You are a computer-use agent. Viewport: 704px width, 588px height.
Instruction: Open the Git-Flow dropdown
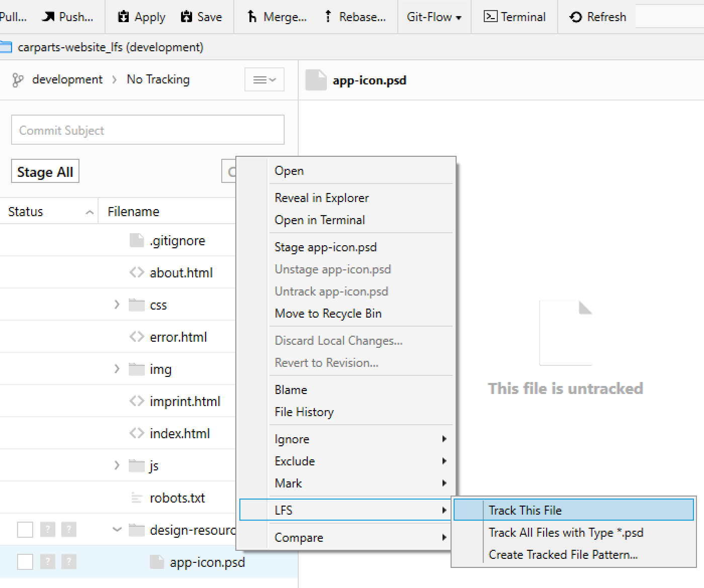tap(433, 17)
